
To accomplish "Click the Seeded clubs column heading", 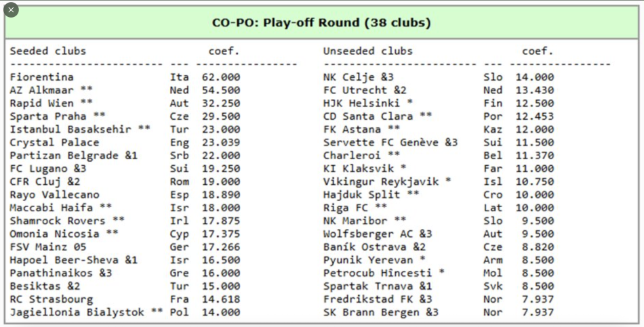I will 48,51.
